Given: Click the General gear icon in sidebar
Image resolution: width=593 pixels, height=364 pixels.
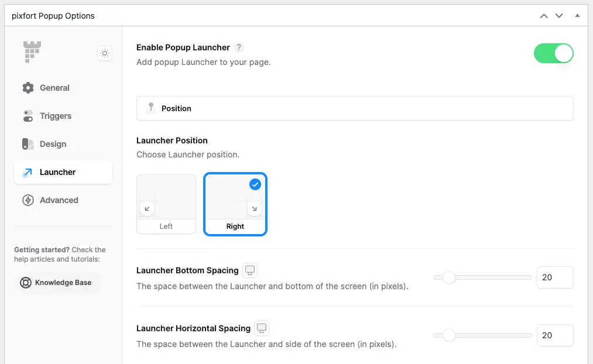Looking at the screenshot, I should 28,88.
